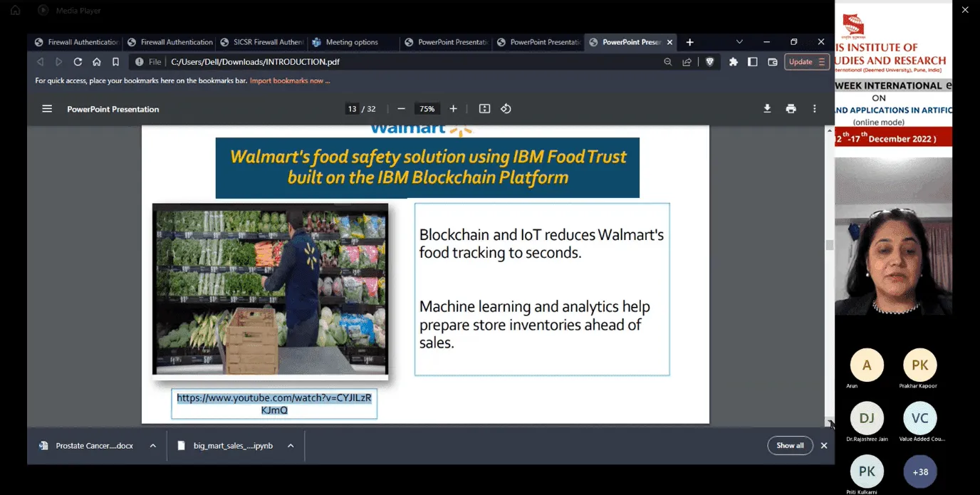Click the 75% zoom level field

427,109
